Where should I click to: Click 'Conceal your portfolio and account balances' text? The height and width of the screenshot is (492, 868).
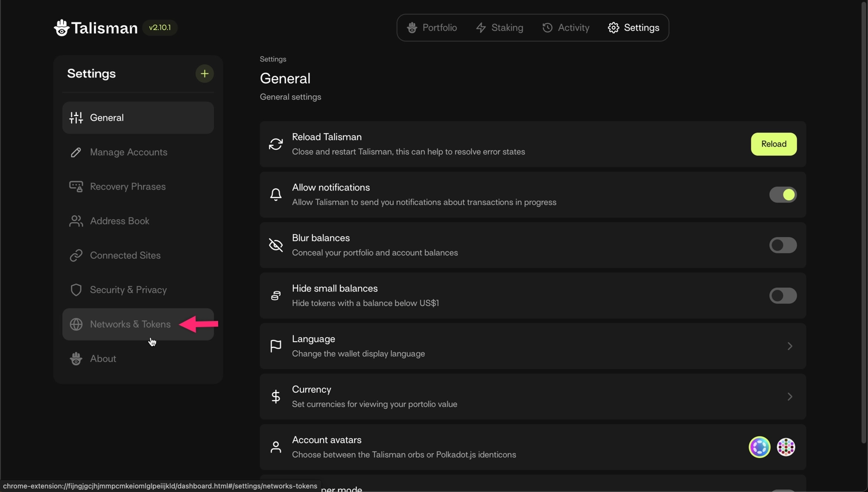(375, 253)
